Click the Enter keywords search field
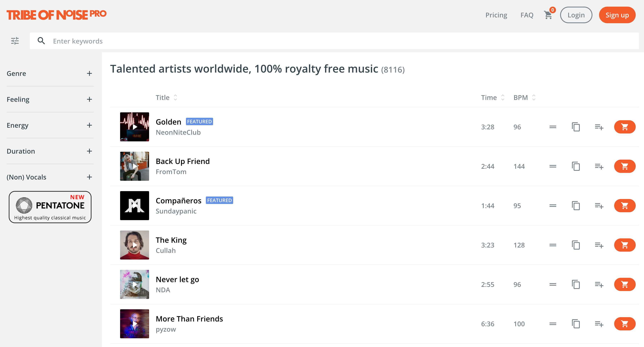 click(334, 41)
